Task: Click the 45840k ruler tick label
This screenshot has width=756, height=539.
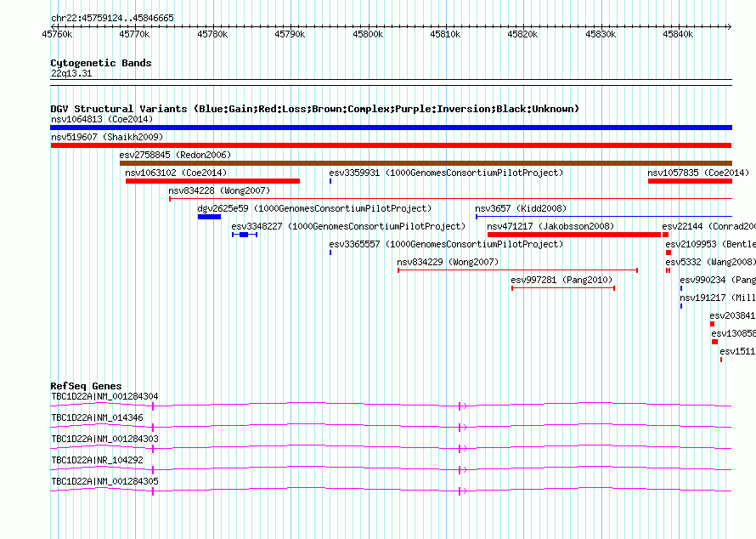Action: click(678, 34)
